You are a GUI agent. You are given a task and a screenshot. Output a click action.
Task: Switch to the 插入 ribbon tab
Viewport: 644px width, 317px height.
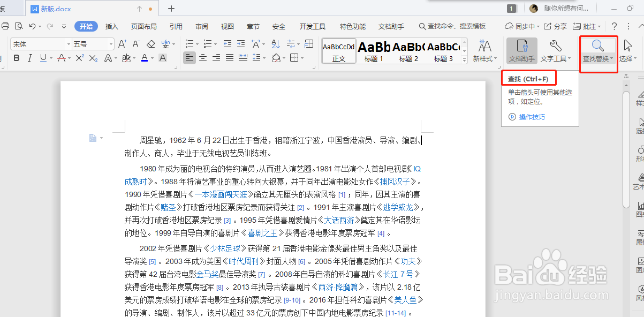[x=111, y=26]
